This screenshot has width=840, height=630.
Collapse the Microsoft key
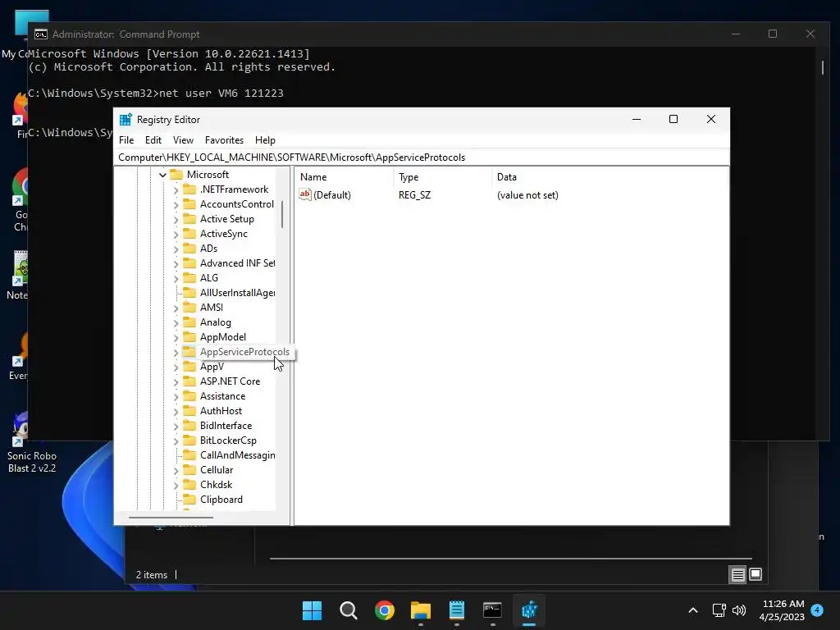(163, 175)
